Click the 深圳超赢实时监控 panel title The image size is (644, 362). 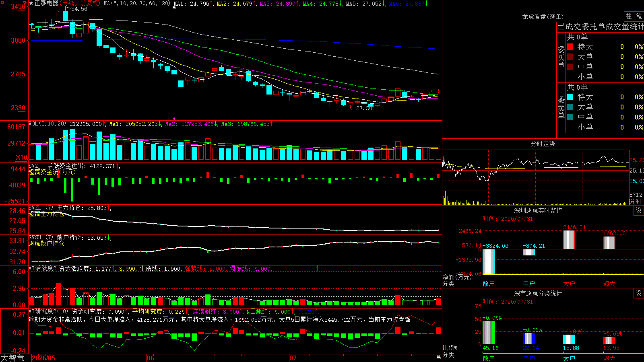tap(538, 210)
